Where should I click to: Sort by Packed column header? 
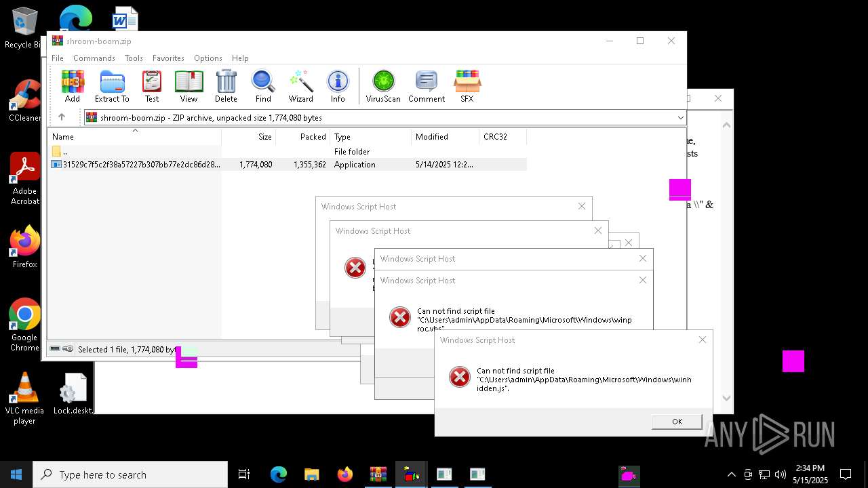[x=303, y=137]
